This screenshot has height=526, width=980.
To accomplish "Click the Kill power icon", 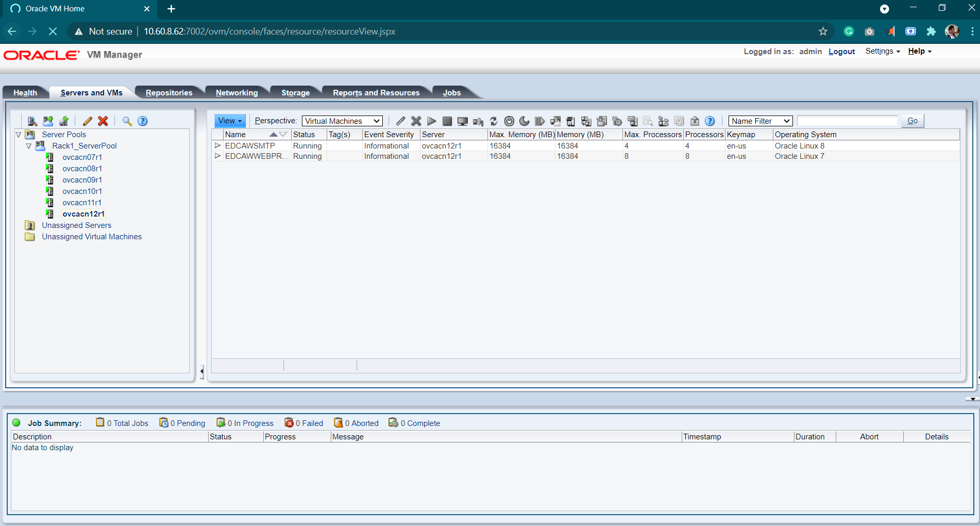I will coord(509,121).
